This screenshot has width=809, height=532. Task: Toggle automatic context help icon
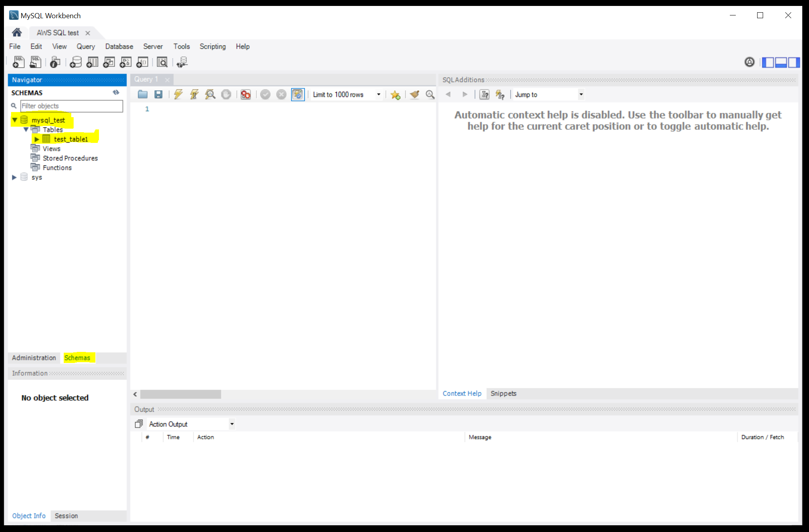pos(500,94)
